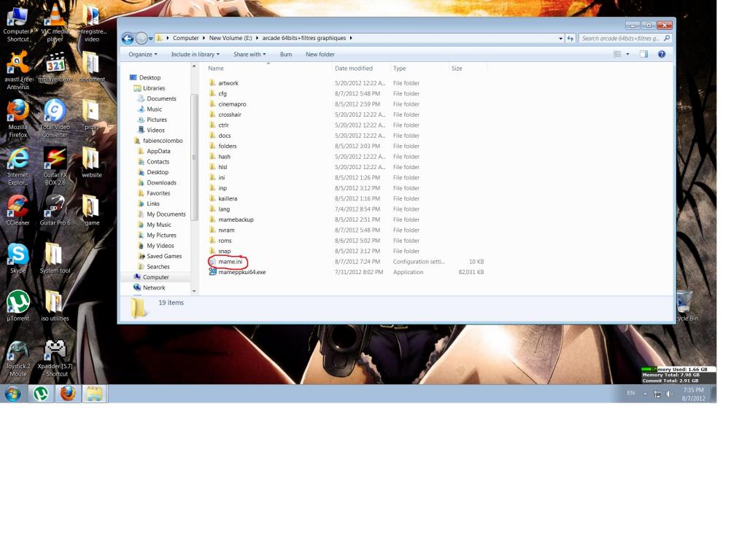Select fabiencolombo user folder

click(163, 141)
